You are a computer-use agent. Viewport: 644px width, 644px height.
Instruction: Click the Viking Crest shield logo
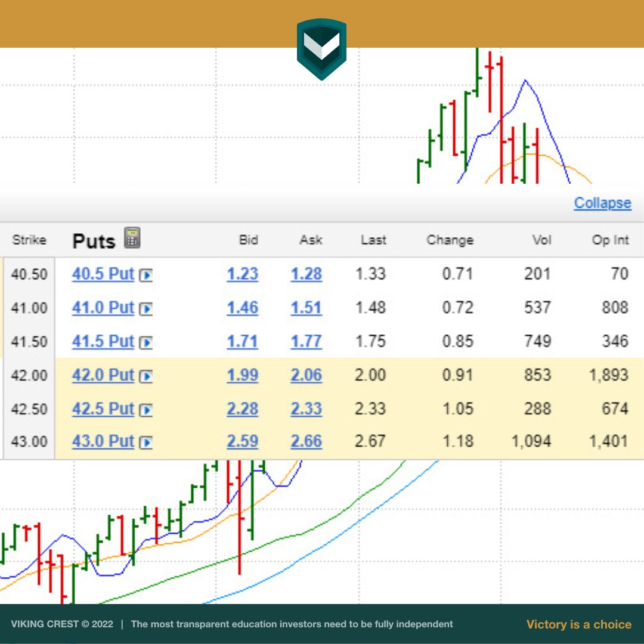pos(321,49)
